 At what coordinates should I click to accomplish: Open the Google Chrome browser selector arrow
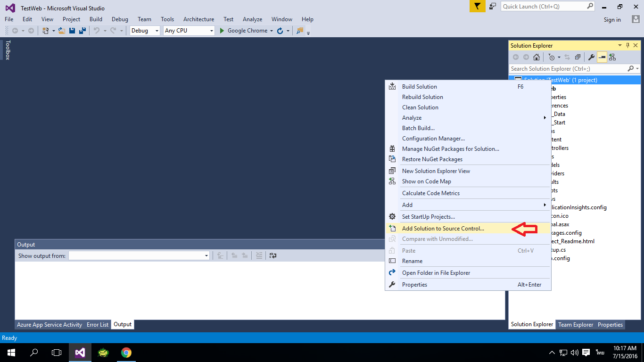tap(271, 31)
